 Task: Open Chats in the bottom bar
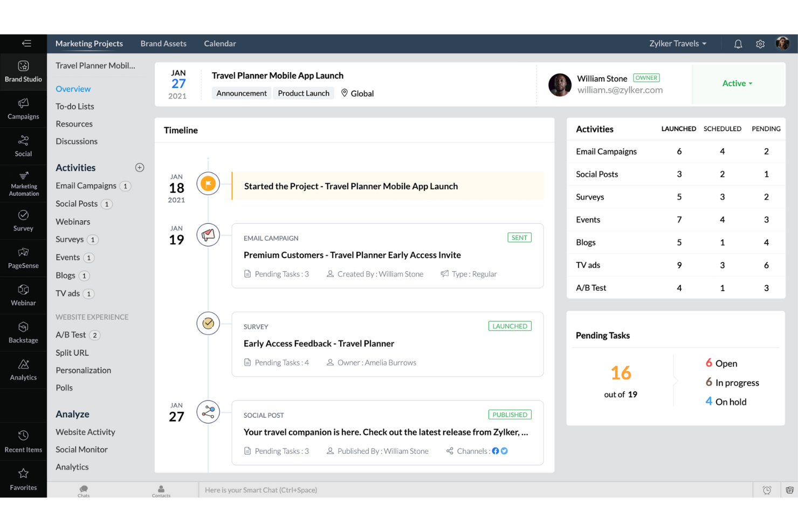click(x=84, y=490)
